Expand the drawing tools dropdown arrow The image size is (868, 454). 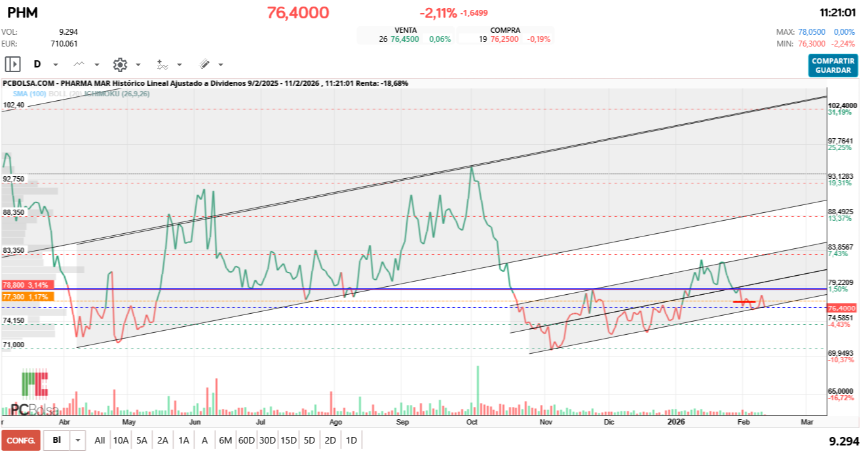221,65
